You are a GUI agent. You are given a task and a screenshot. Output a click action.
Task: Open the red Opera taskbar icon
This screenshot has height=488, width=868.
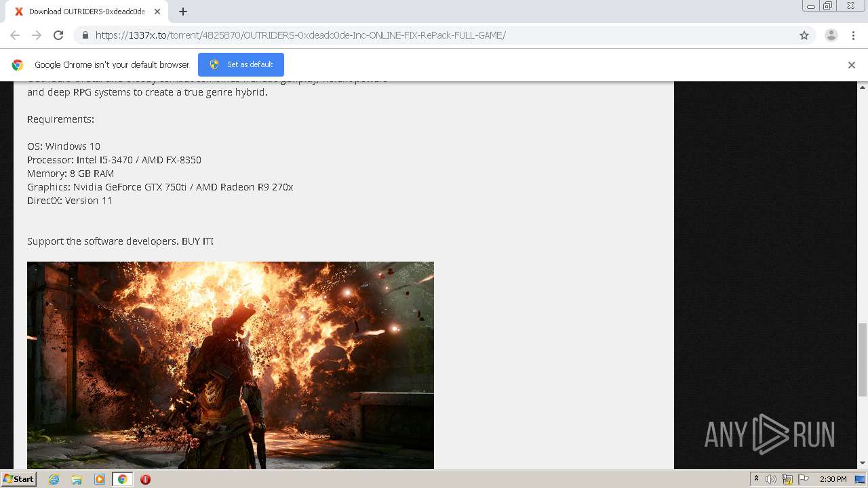(x=145, y=479)
